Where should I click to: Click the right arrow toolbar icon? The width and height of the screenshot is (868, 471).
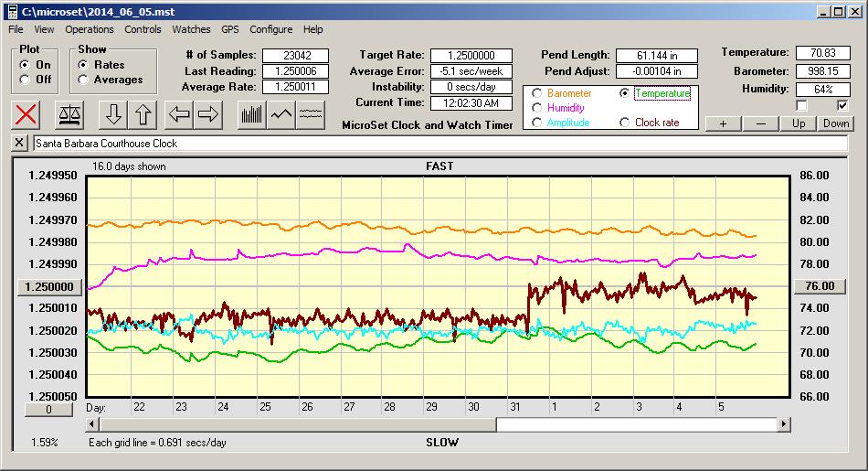click(208, 114)
